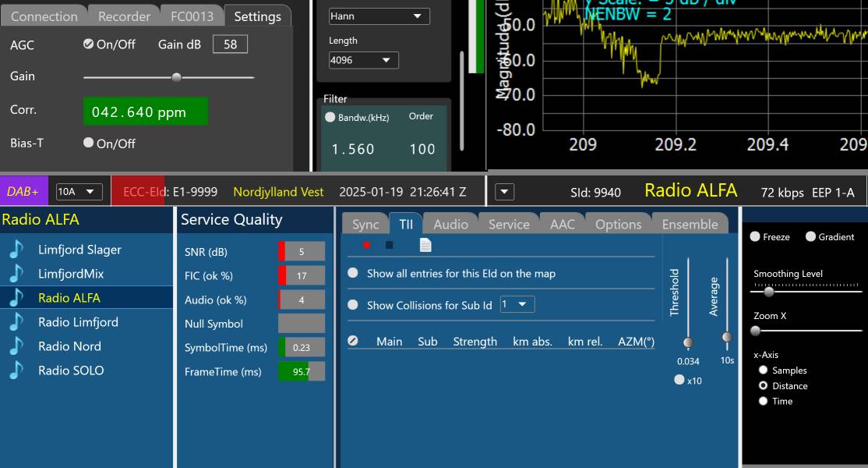The width and height of the screenshot is (868, 468).
Task: Enable the Bias-T On/Off option
Action: coord(89,143)
